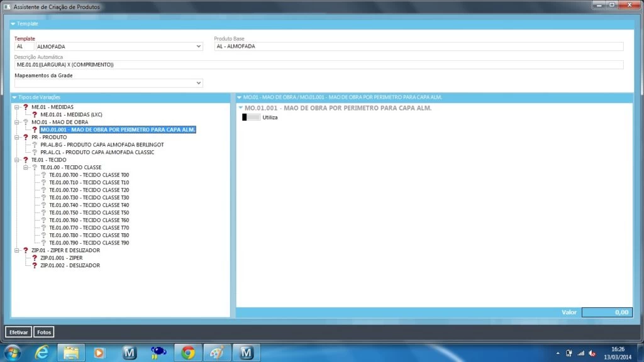This screenshot has width=644, height=362.
Task: Open the Mapeamentos da Grade dropdown
Action: [x=199, y=83]
